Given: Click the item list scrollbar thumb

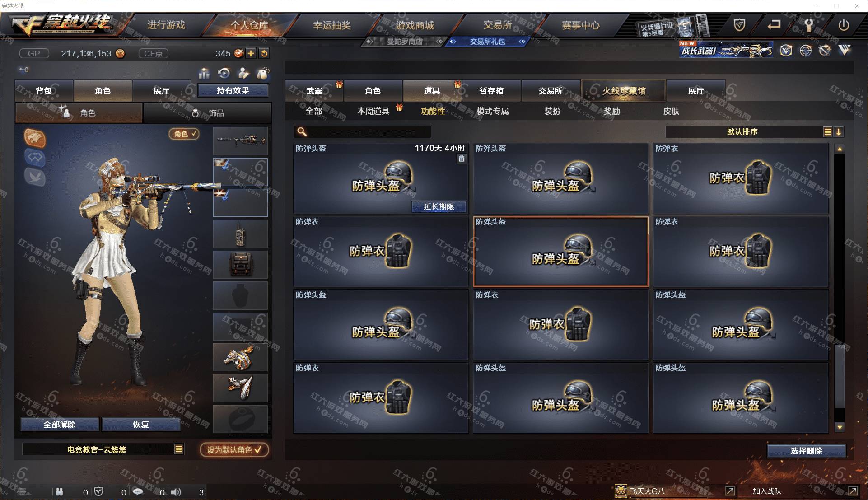Looking at the screenshot, I should 839,377.
